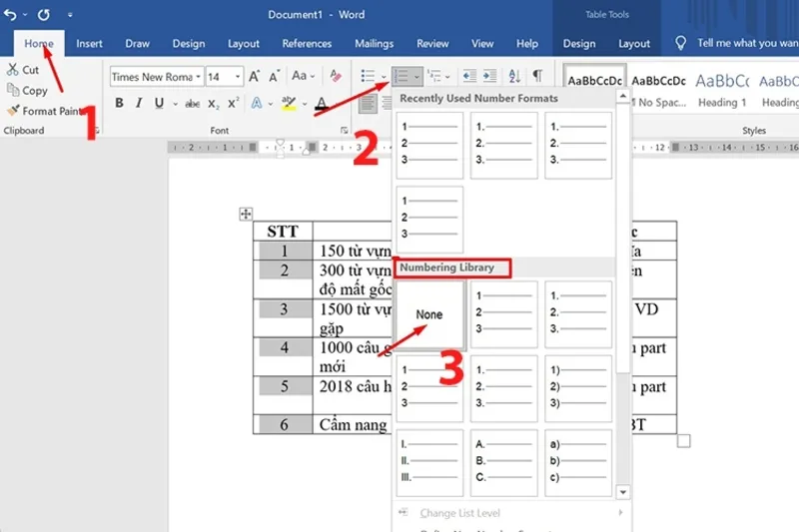This screenshot has height=532, width=799.
Task: Open the font name dropdown
Action: pyautogui.click(x=199, y=77)
